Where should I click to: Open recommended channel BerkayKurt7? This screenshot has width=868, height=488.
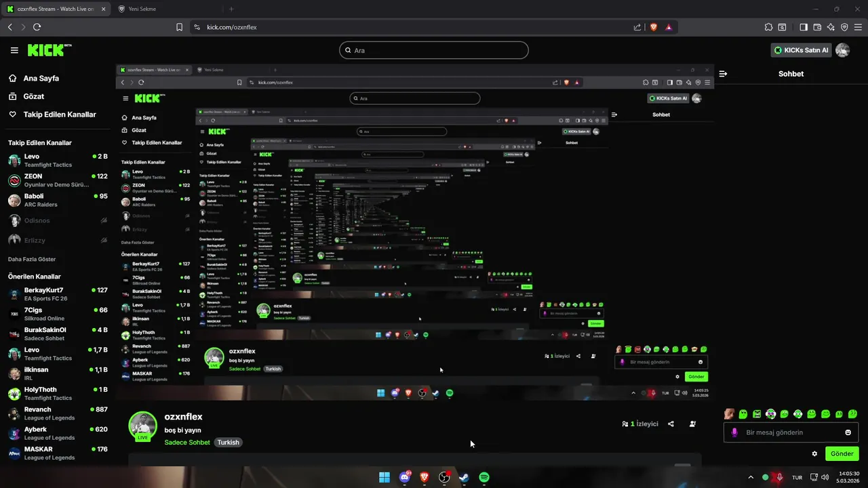coord(58,294)
